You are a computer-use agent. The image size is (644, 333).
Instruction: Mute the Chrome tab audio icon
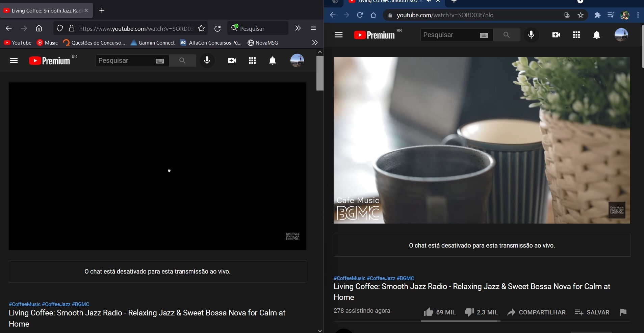pos(429,1)
